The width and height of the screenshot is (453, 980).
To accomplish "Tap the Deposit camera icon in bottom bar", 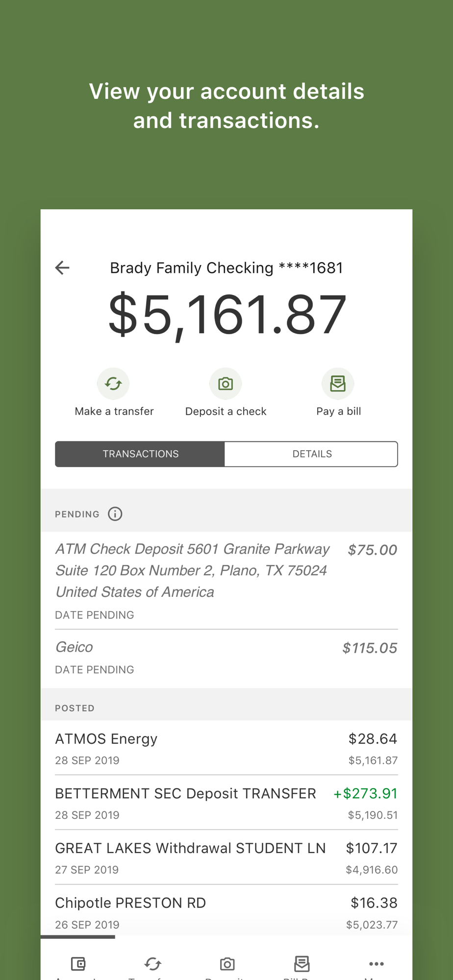I will click(227, 964).
